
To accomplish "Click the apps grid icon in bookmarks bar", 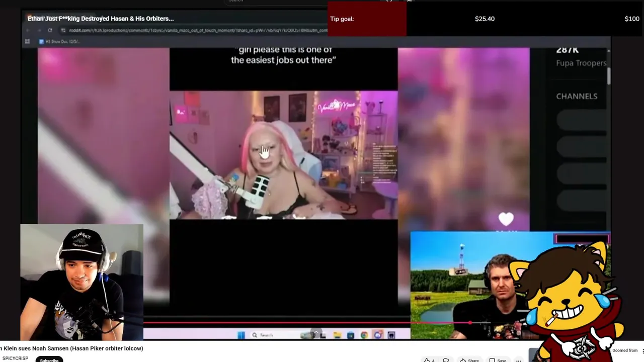I will point(27,41).
